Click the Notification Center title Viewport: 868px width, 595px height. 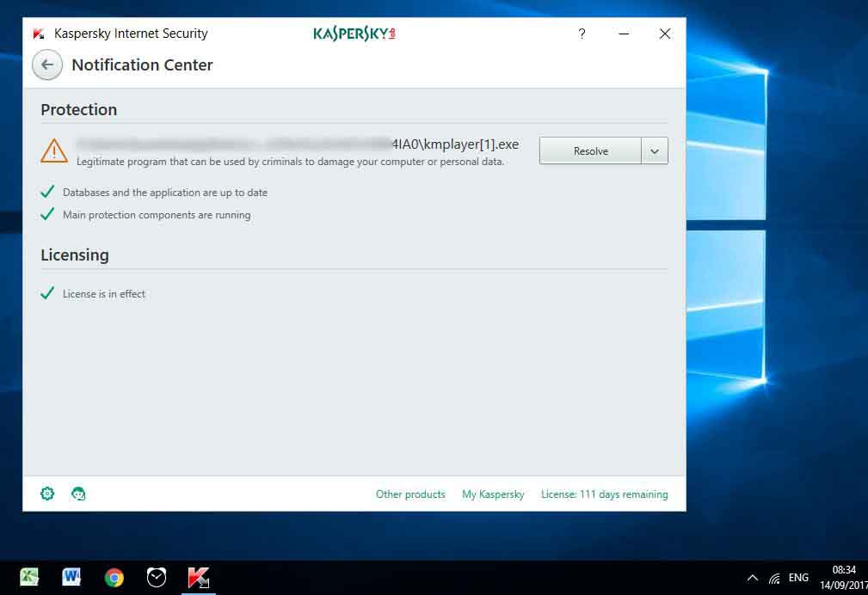pyautogui.click(x=142, y=64)
